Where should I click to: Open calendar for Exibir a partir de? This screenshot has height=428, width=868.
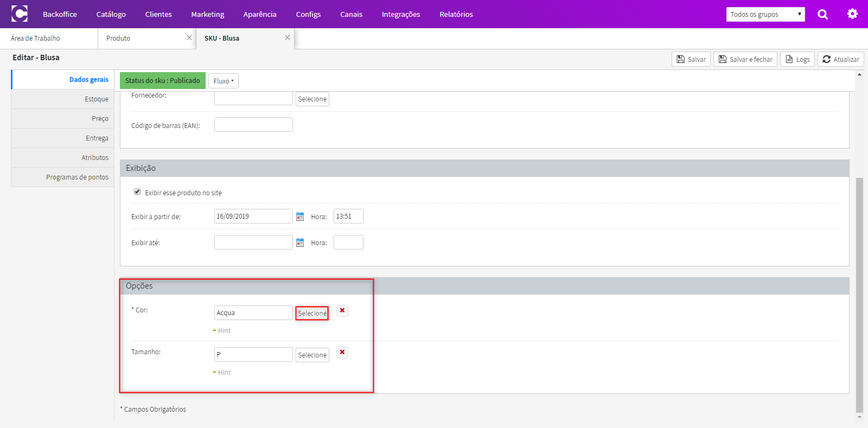pyautogui.click(x=300, y=216)
